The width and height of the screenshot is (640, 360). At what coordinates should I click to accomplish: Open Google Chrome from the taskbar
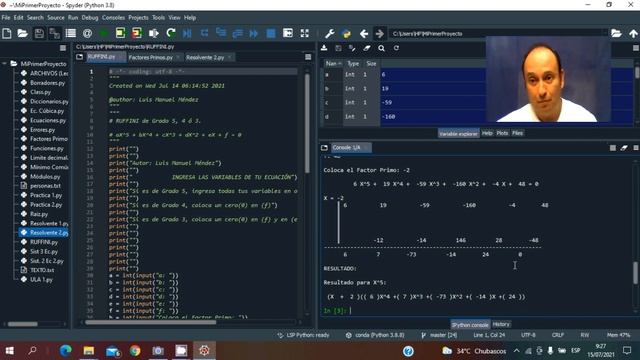click(x=135, y=351)
